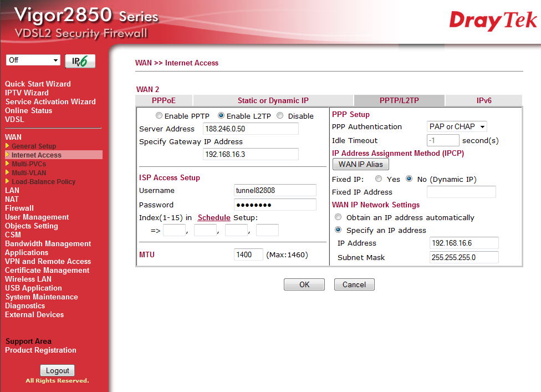Switch to the PPPoE tab
This screenshot has height=392, width=541.
[x=164, y=100]
